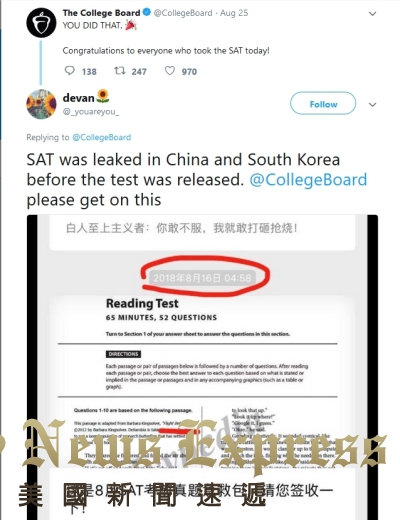Click the circled 2018年8月16日 04:58 timestamp in image
Screen dimensions: 400x520
202,278
